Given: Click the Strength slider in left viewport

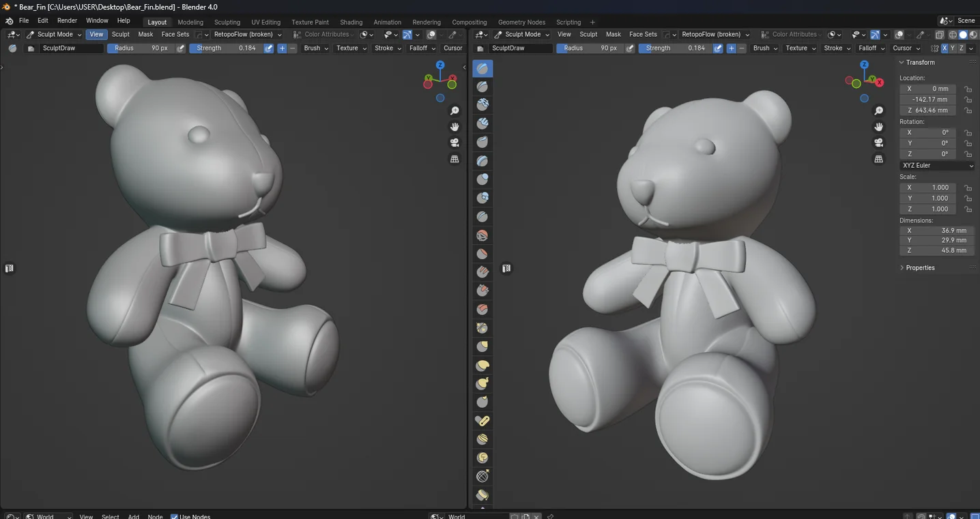Looking at the screenshot, I should click(226, 48).
